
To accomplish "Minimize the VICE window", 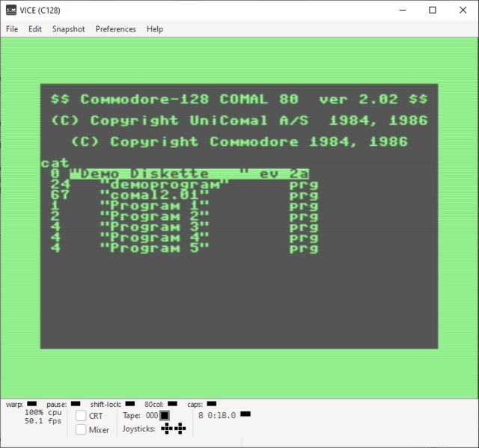I will pos(403,10).
